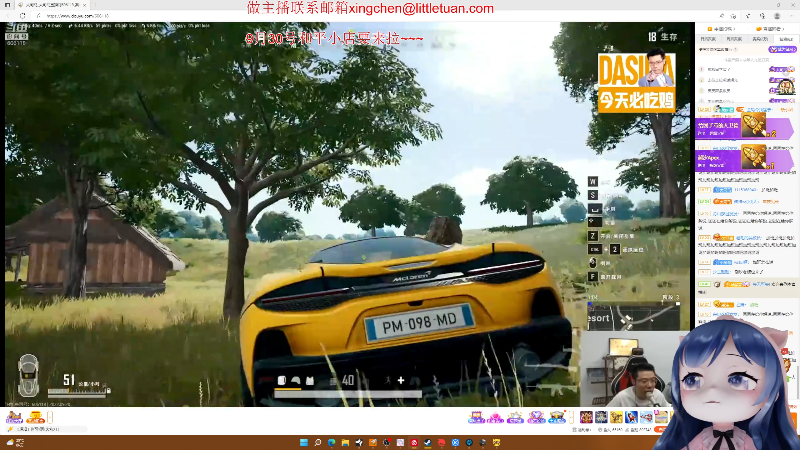This screenshot has width=800, height=450.
Task: Open the weather widget on the taskbar
Action: 15,442
